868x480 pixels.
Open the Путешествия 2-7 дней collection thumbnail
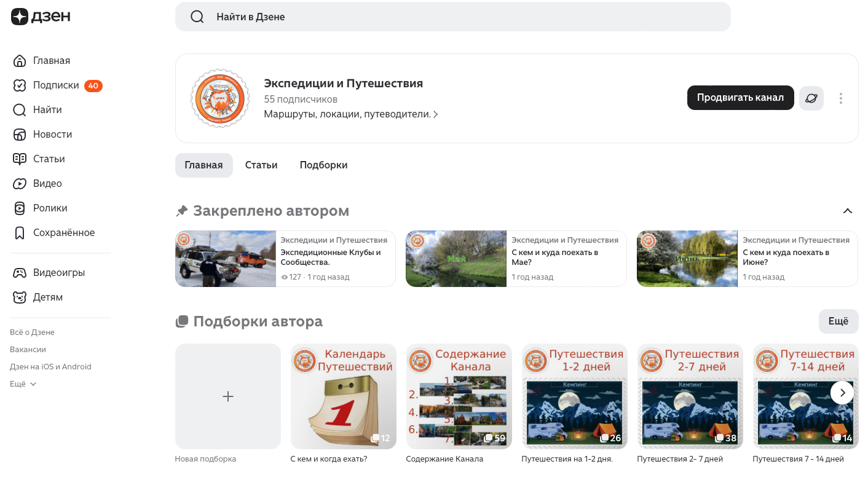tap(690, 396)
